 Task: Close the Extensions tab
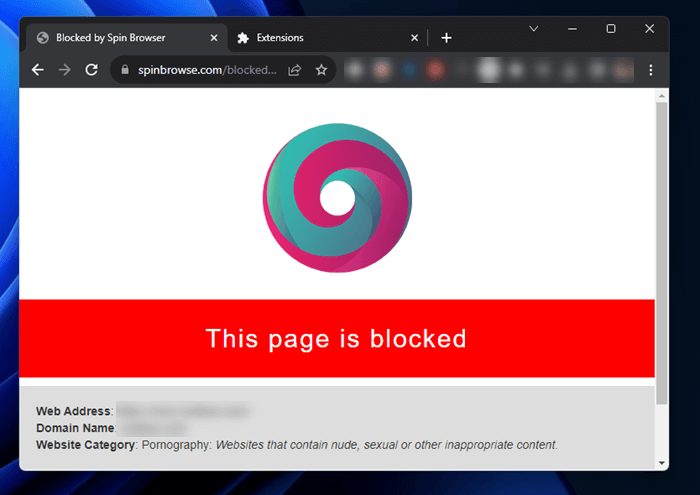[x=415, y=38]
